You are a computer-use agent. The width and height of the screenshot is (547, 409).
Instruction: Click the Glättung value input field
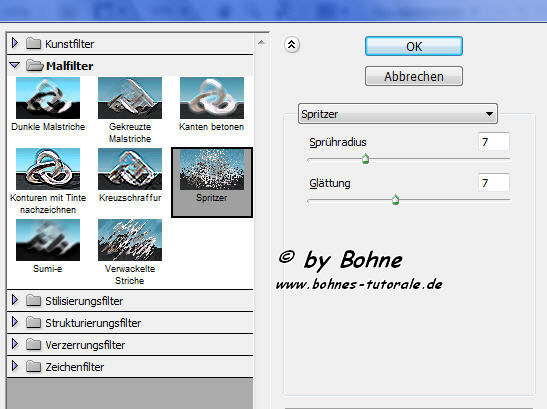[494, 183]
